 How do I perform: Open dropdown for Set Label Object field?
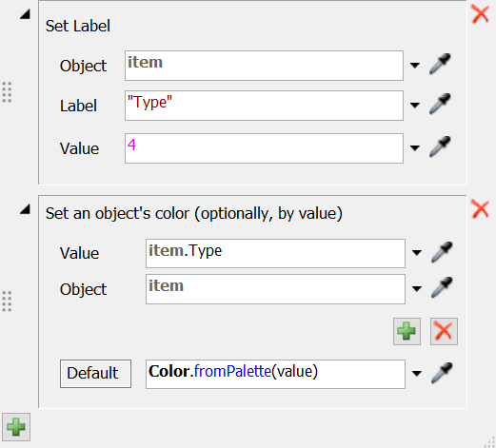click(x=415, y=66)
